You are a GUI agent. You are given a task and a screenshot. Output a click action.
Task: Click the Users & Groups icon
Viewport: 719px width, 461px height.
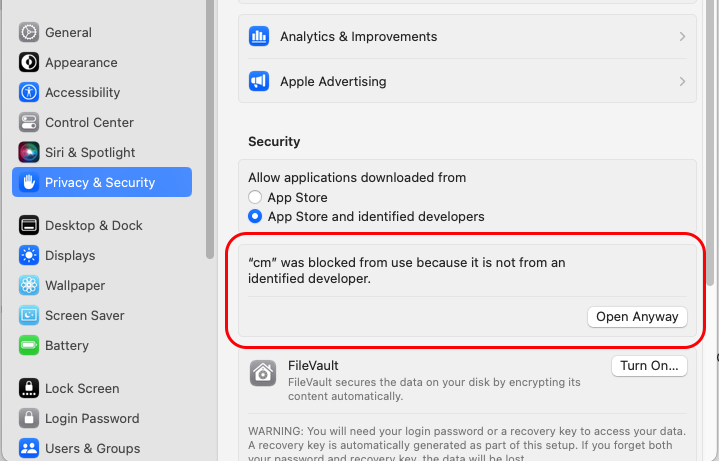(29, 448)
